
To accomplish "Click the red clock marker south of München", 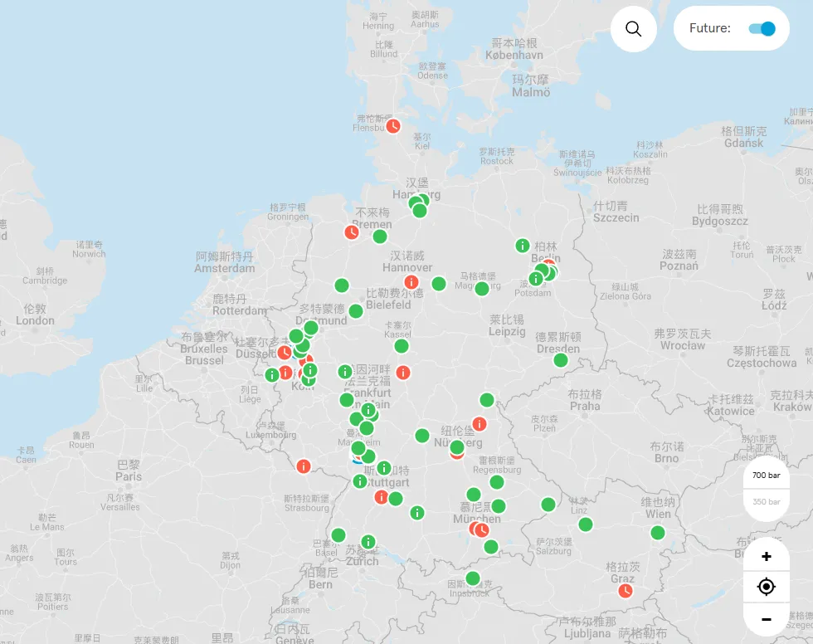I will click(482, 530).
